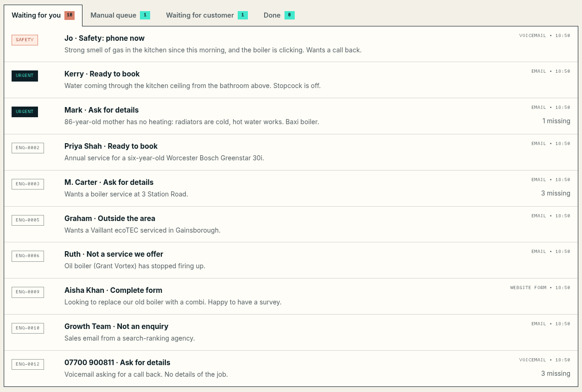Click 'Wants a boiler service at 3 Station Road'
582x392 pixels.
tap(126, 194)
